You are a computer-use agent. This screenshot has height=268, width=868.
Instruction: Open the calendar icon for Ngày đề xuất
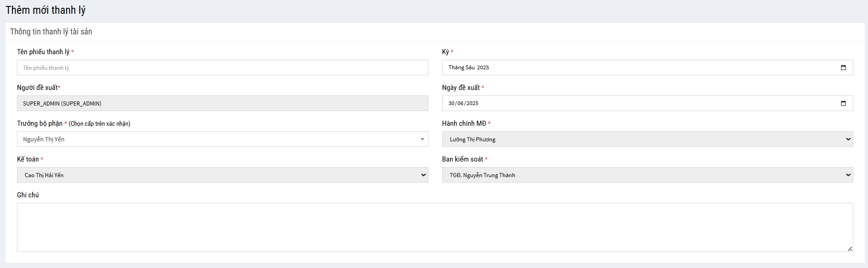click(x=843, y=103)
